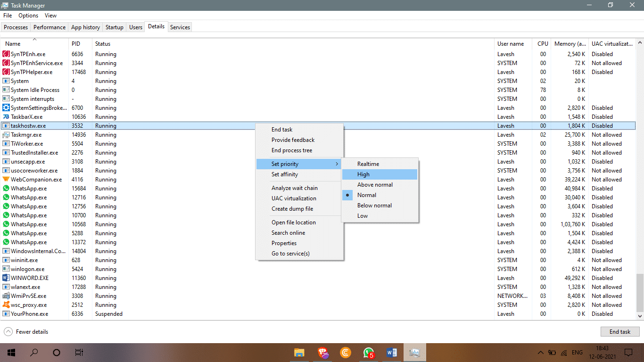Sort by the PID column header
The width and height of the screenshot is (644, 362).
80,44
